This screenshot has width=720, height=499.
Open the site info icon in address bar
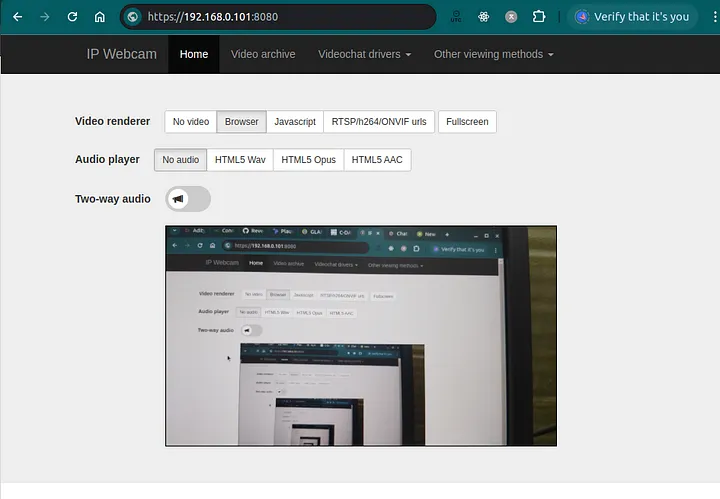coord(132,17)
